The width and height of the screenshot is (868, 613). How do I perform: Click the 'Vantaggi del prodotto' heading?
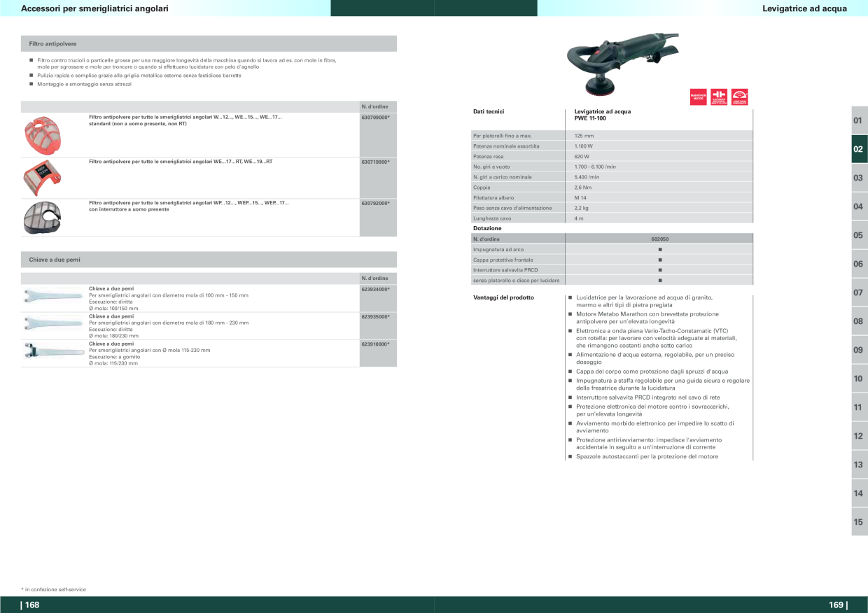503,297
